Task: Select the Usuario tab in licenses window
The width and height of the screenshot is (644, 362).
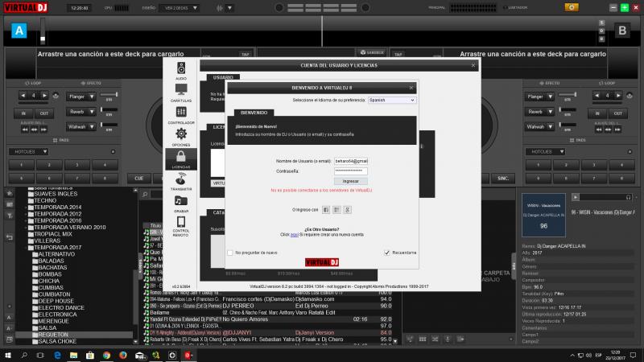Action: point(223,77)
